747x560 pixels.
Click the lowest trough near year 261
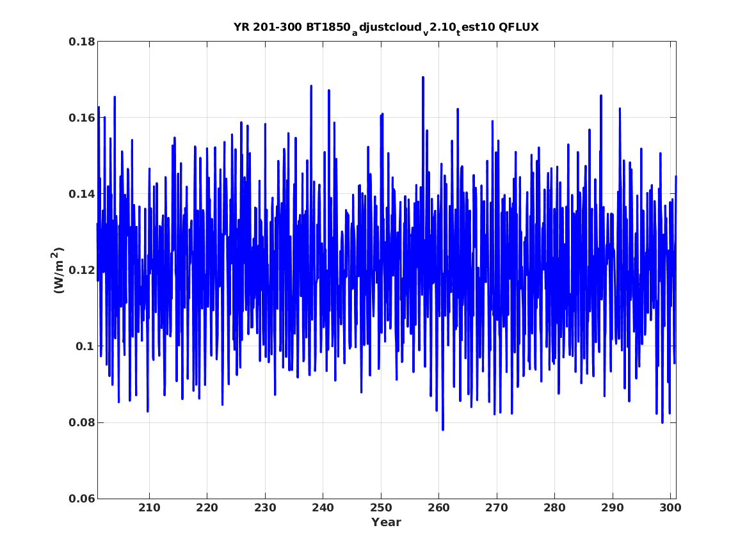[443, 429]
